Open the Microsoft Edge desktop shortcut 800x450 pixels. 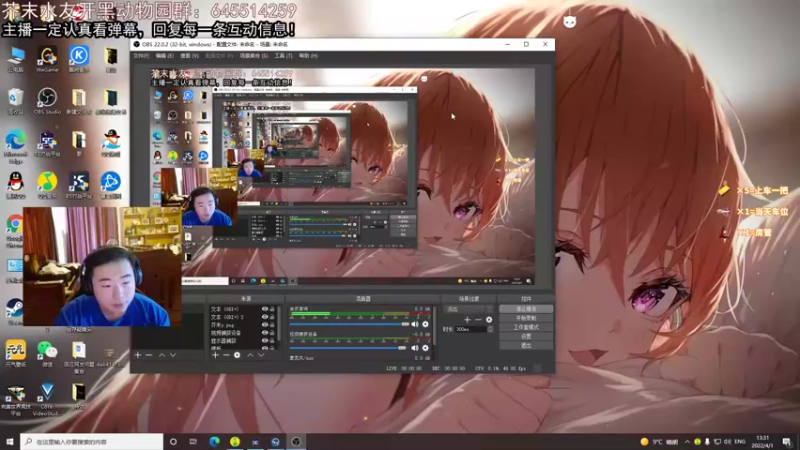click(x=15, y=146)
